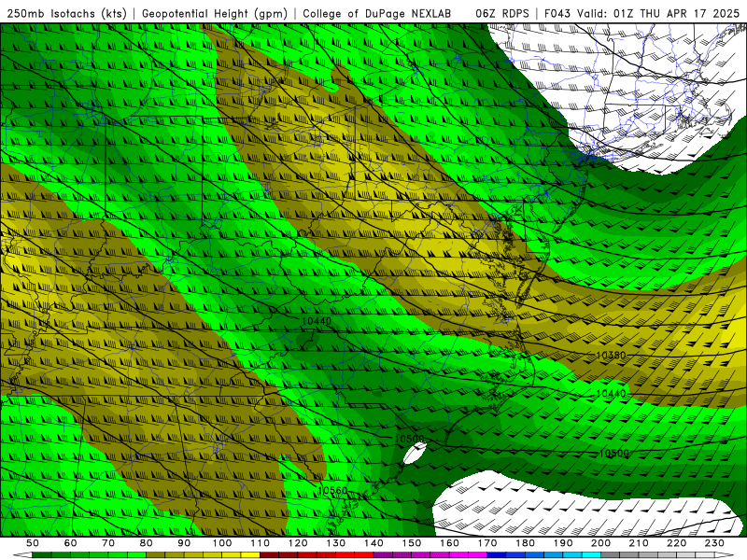Screen dimensions: 747x560
Task: Click the 210 value on the color scale
Action: tap(640, 543)
